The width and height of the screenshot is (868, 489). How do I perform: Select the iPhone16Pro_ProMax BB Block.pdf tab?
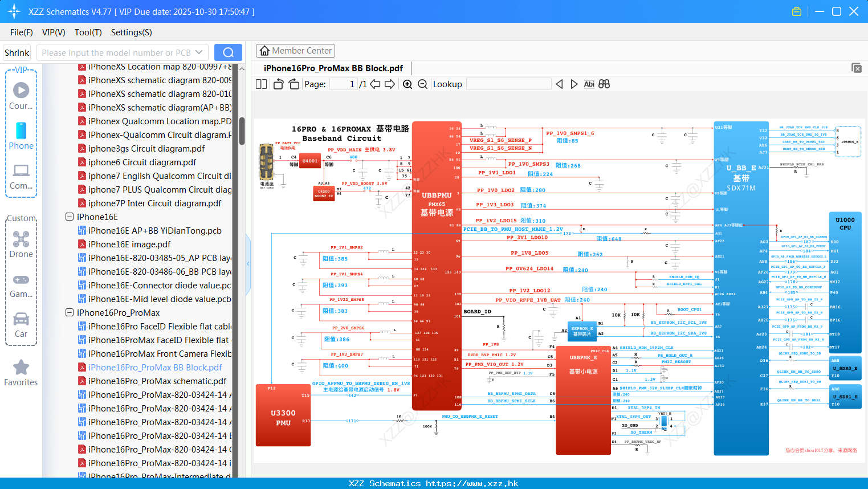[333, 68]
